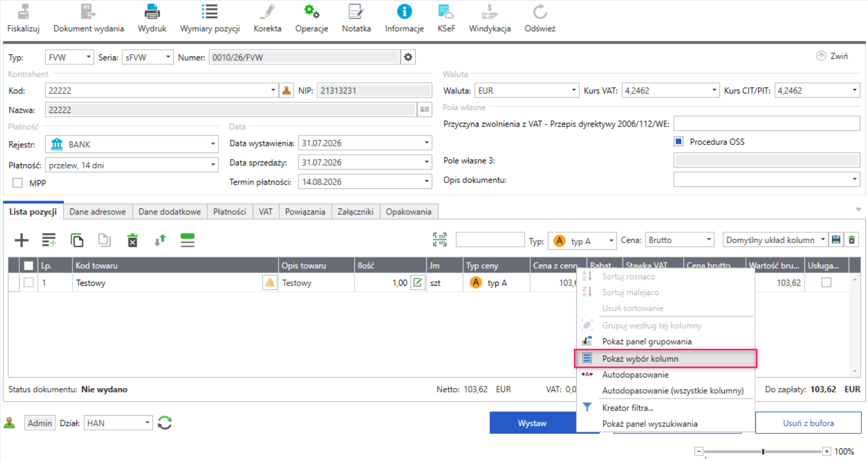Open the Kurs CIT/PIT dropdown

click(x=854, y=90)
